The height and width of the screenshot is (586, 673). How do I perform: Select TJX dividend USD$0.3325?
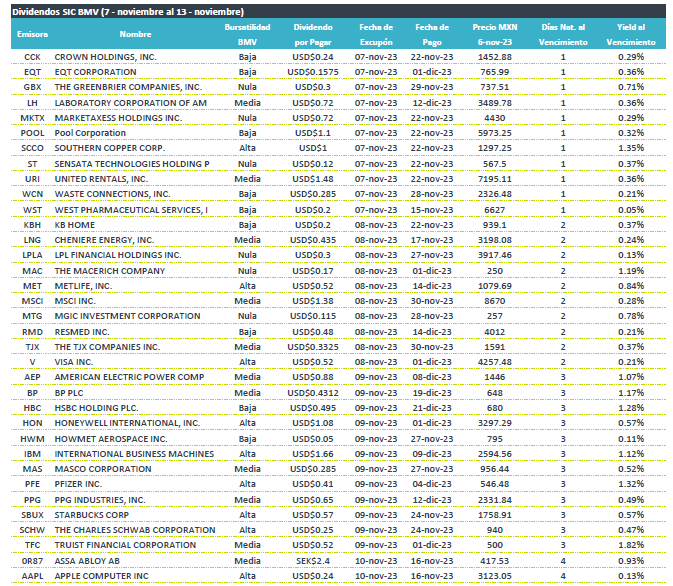tap(313, 347)
